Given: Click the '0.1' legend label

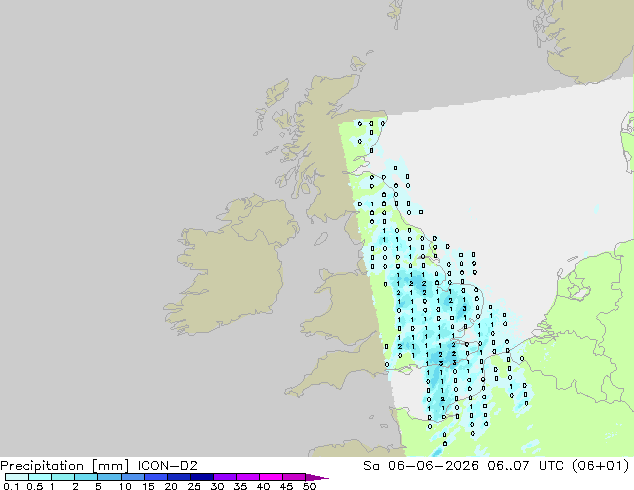Looking at the screenshot, I should pos(11,486).
